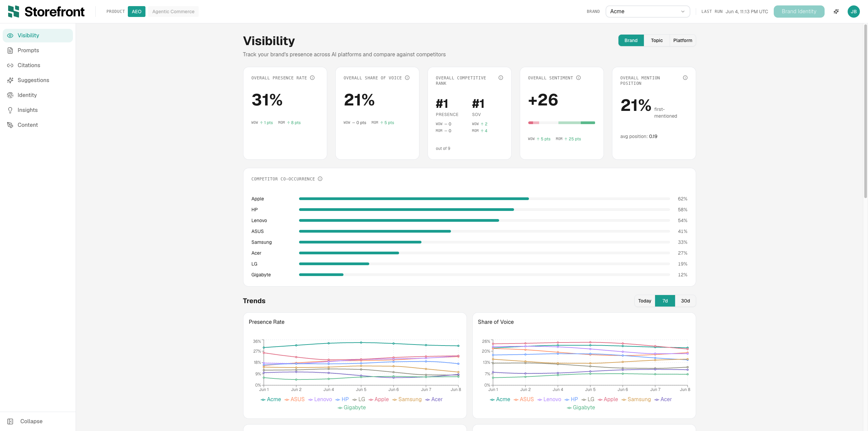Image resolution: width=868 pixels, height=431 pixels.
Task: Click the Jun 5 Acme point in Presence Rate chart
Action: click(361, 342)
